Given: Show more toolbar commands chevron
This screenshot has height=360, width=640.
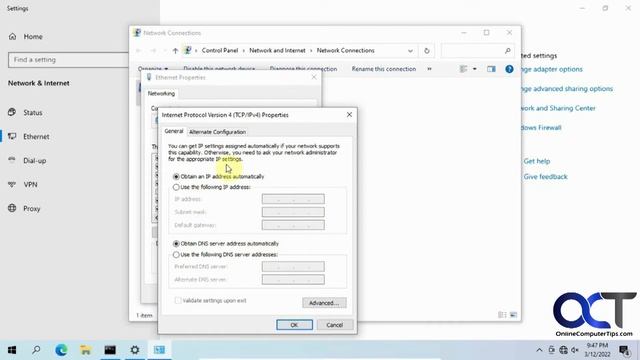Looking at the screenshot, I should (429, 69).
